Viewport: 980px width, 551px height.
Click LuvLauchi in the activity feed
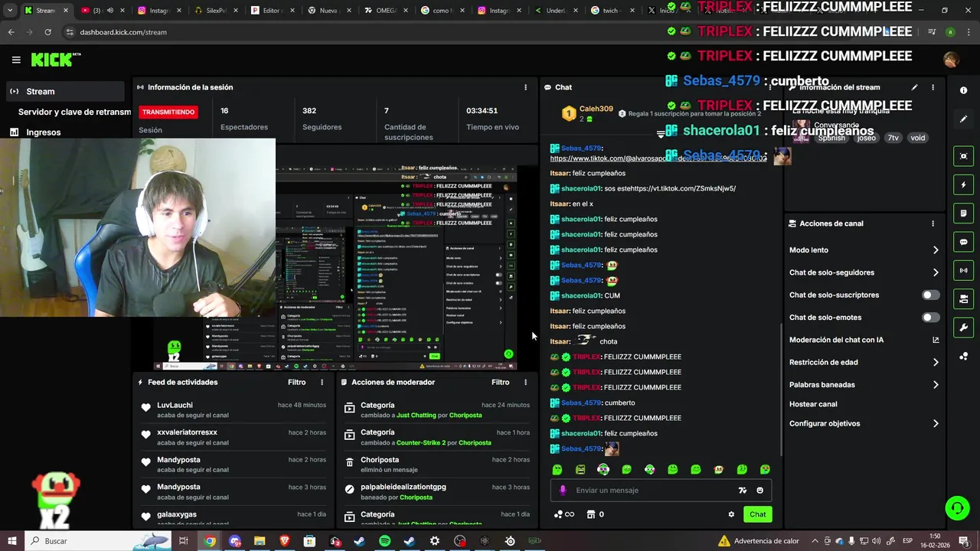pyautogui.click(x=175, y=406)
